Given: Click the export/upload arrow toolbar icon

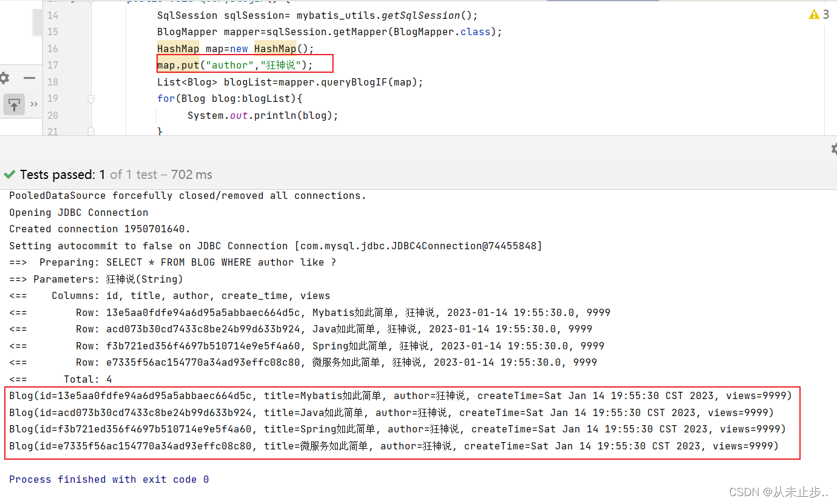Looking at the screenshot, I should coord(14,104).
